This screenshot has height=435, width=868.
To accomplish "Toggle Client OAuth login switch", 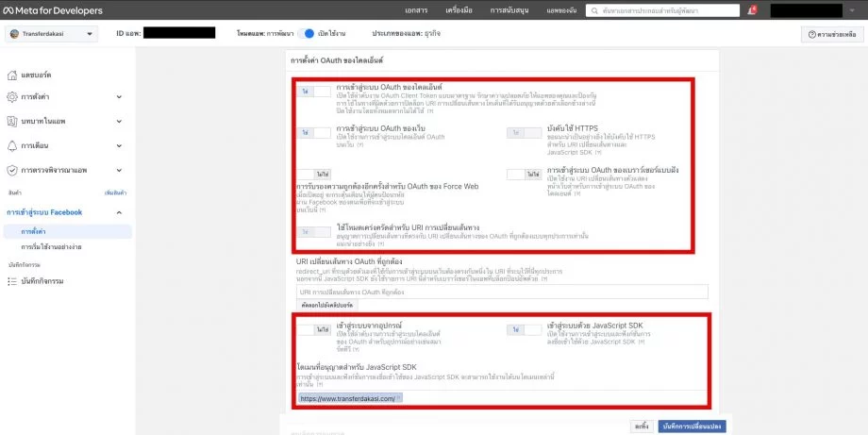I will tap(313, 92).
